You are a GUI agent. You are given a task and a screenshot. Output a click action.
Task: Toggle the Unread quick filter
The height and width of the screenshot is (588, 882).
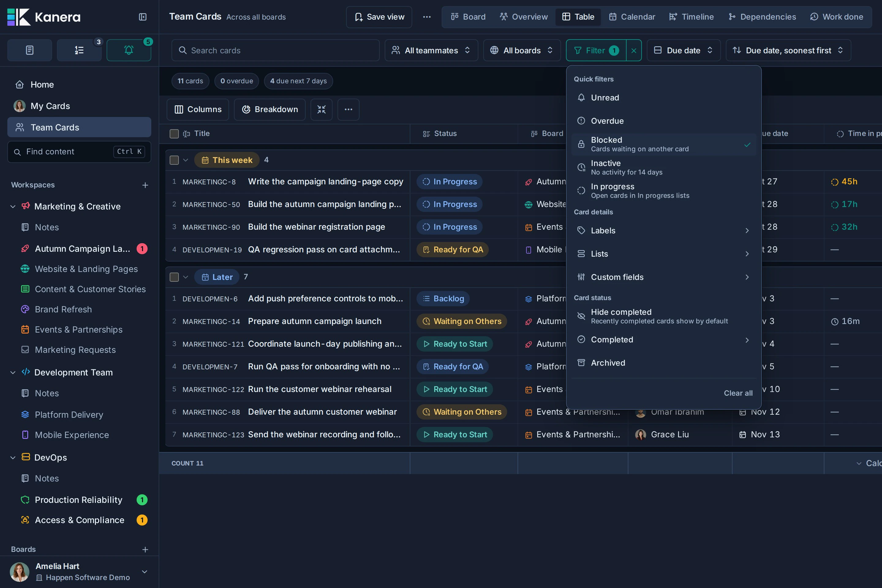pos(663,97)
